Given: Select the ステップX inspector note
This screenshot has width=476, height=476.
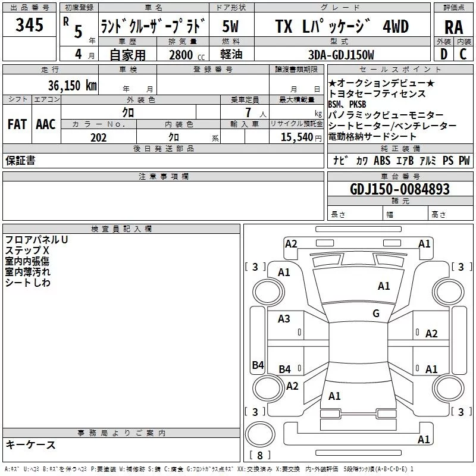Looking at the screenshot, I should 27,250.
